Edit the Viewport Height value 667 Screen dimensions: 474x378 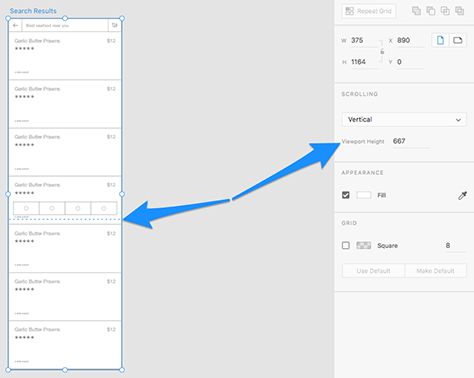411,141
